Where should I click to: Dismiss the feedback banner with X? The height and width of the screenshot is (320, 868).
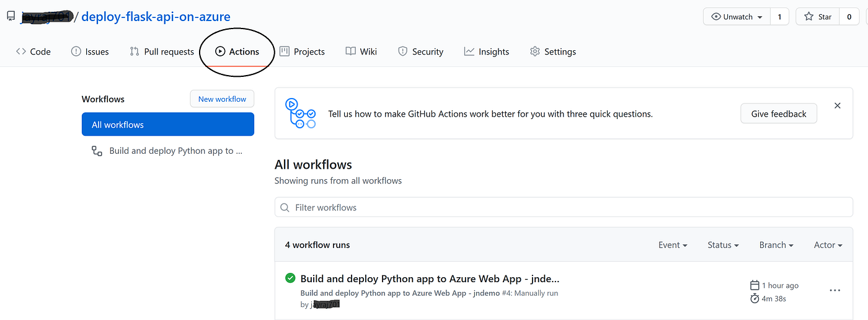837,106
